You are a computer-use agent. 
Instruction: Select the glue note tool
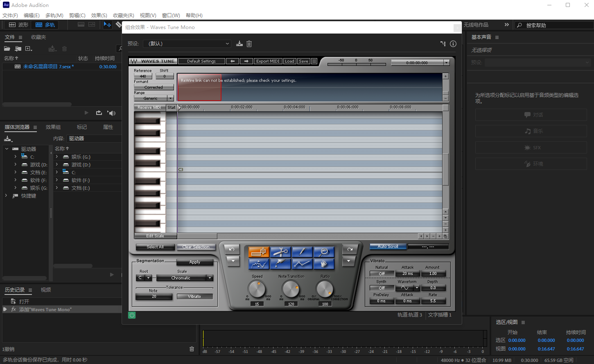pyautogui.click(x=280, y=264)
